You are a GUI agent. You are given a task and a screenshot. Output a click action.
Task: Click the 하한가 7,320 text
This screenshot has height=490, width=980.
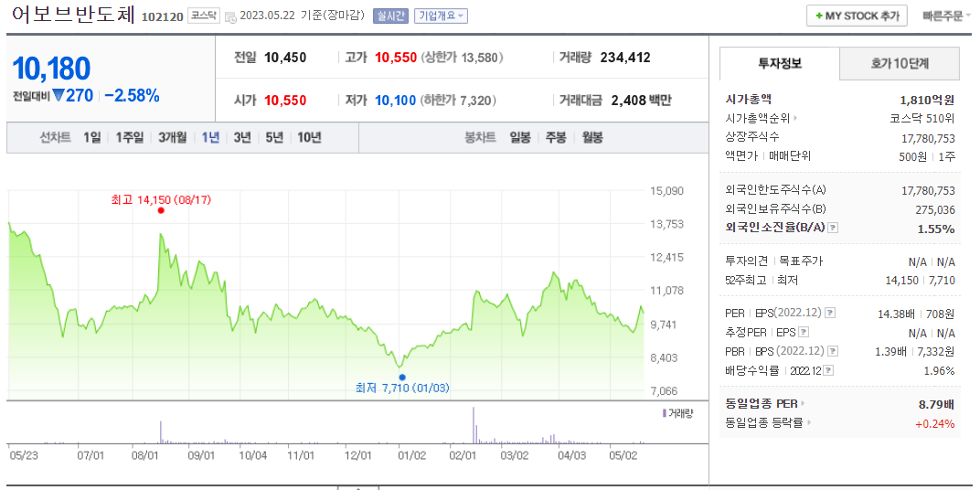pos(458,100)
